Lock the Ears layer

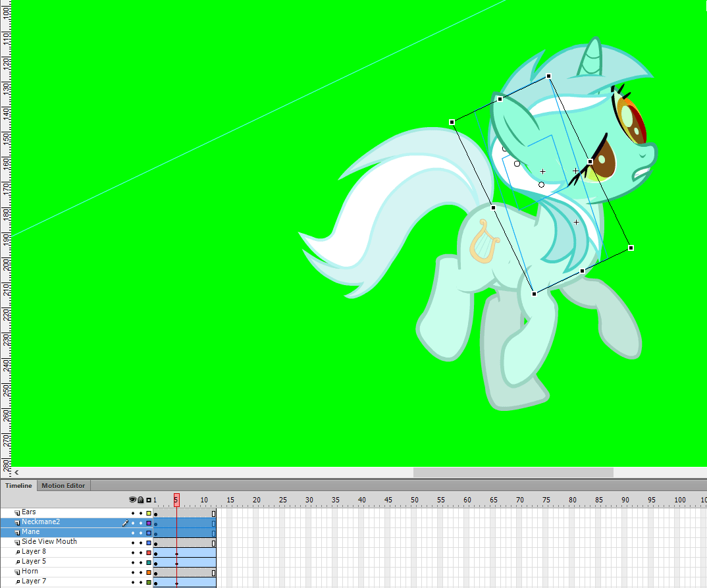coord(141,513)
